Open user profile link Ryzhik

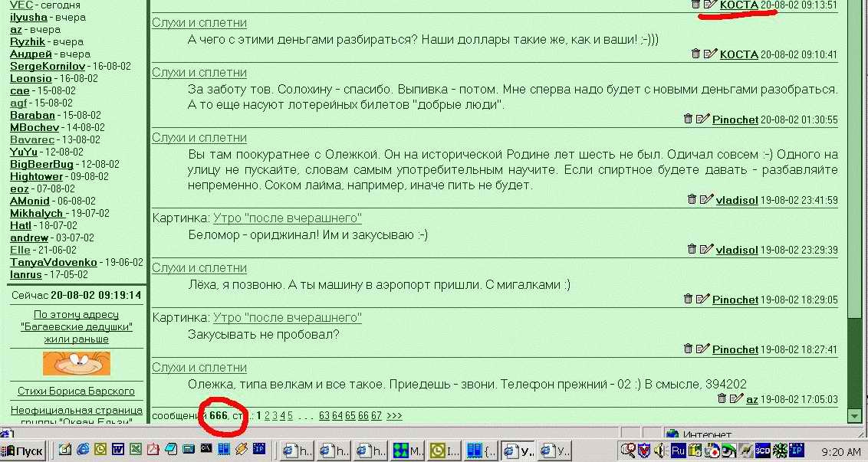pyautogui.click(x=27, y=41)
